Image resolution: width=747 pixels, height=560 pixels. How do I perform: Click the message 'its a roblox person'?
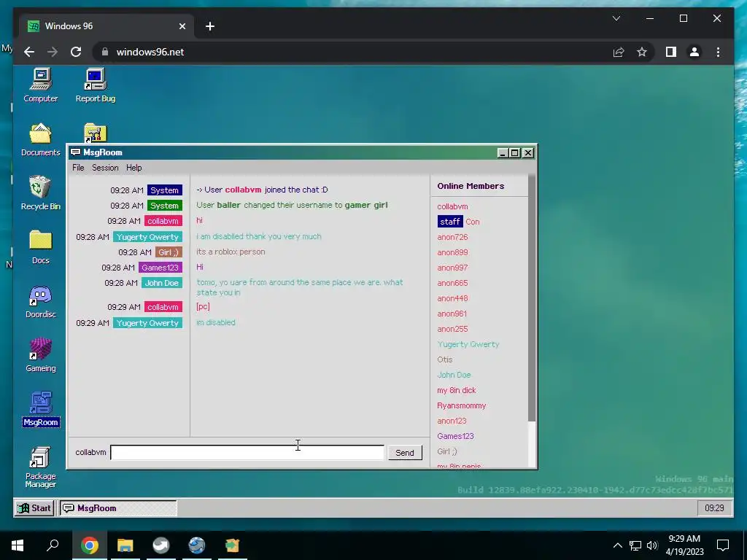coord(231,252)
